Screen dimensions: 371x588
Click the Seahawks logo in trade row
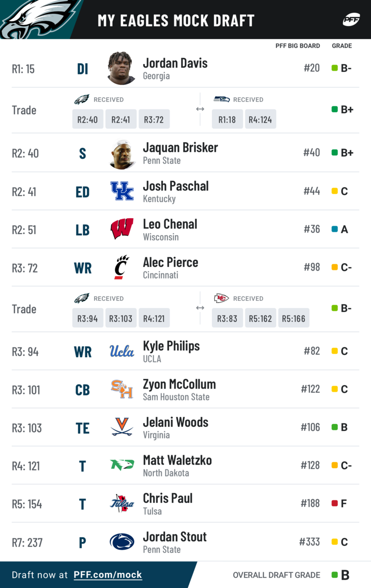(222, 99)
